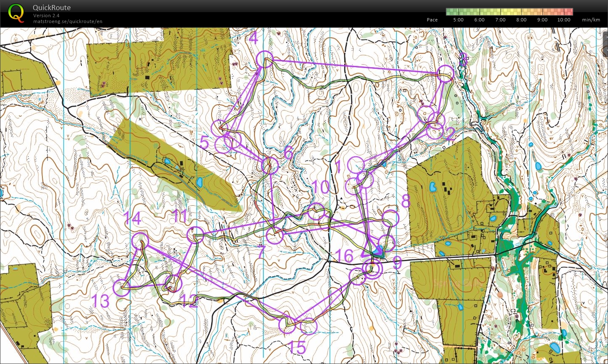Click control circle 13 on the course

(122, 288)
